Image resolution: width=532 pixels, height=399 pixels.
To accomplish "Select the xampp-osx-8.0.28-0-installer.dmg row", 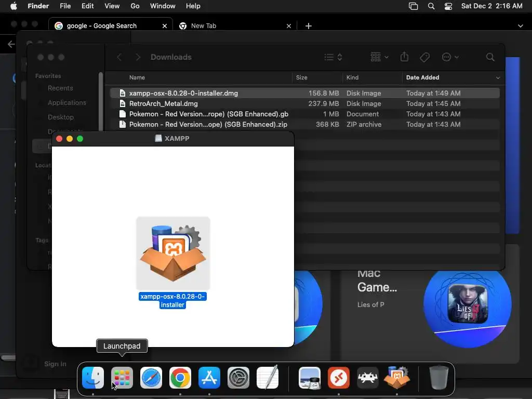I will (x=304, y=94).
